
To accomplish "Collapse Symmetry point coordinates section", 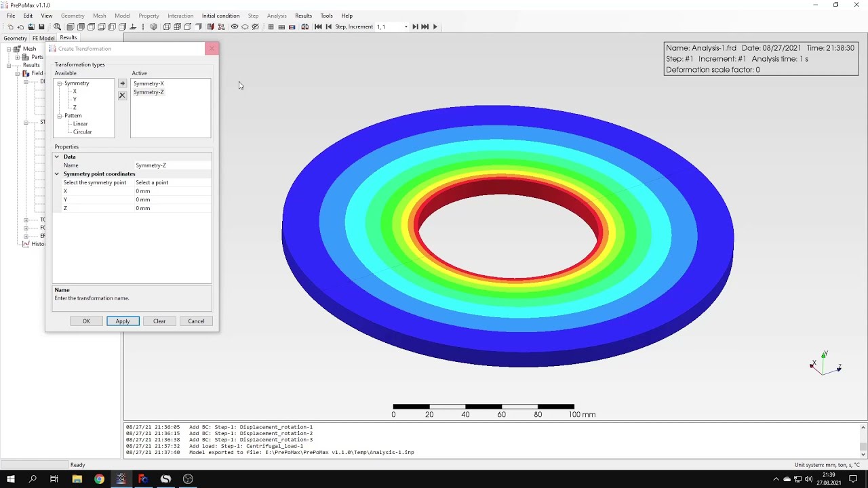I will pos(57,174).
